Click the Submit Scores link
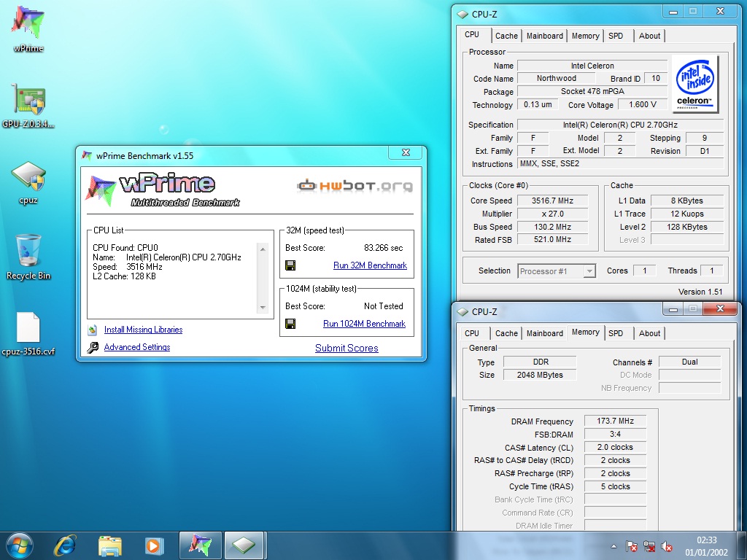747x560 pixels. (x=347, y=348)
